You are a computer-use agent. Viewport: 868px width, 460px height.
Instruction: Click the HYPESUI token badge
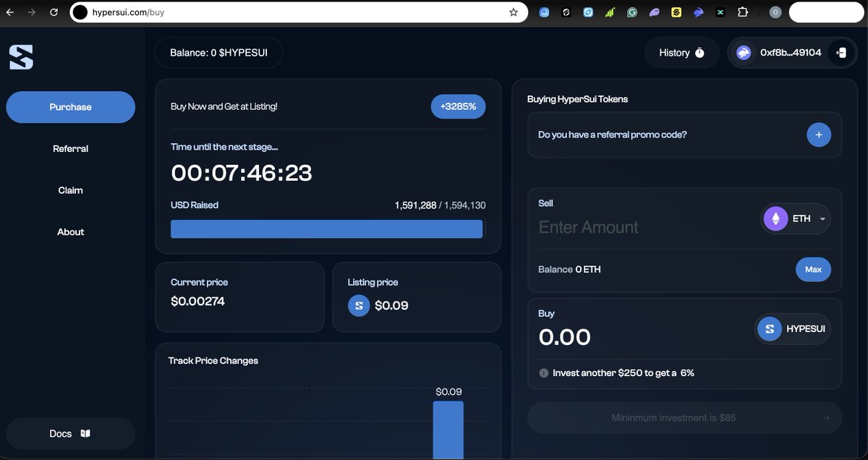793,329
